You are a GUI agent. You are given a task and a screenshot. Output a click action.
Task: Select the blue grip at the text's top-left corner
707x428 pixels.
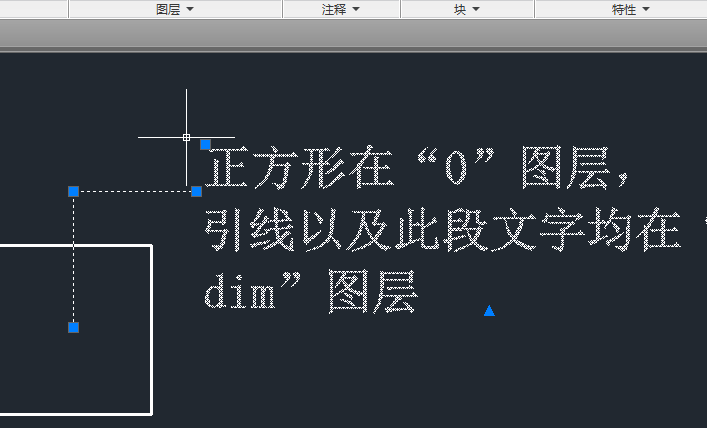[205, 144]
